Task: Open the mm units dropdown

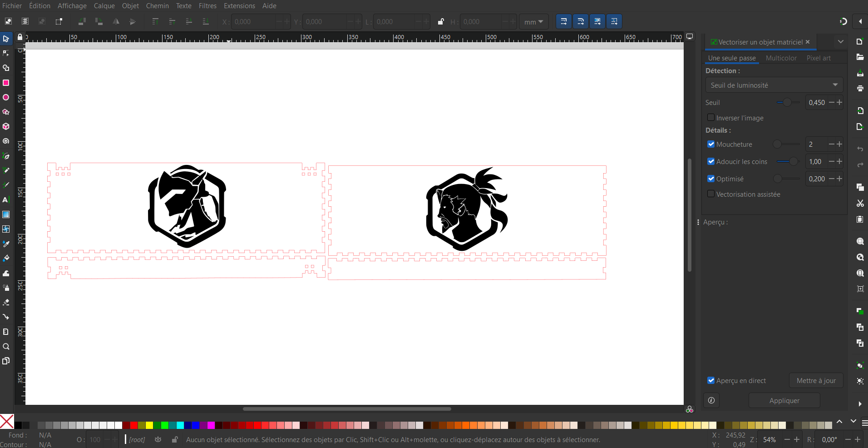Action: (x=534, y=22)
